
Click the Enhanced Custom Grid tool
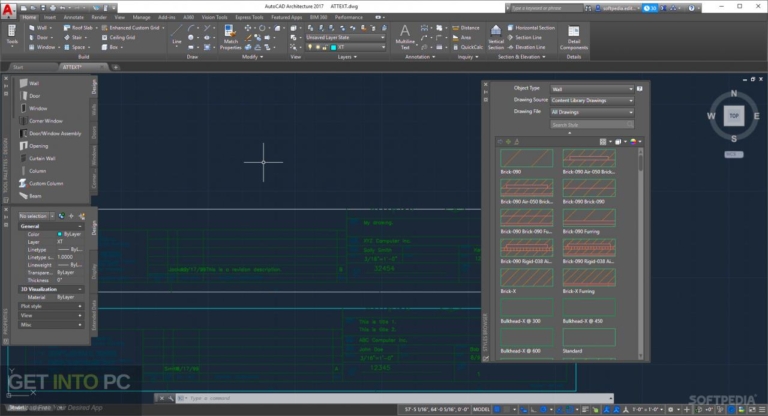click(x=132, y=28)
